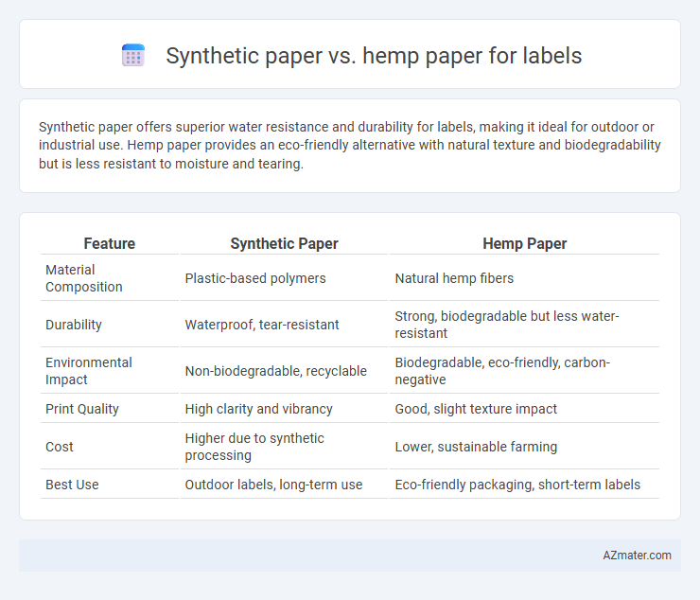700x600 pixels.
Task: Click the 'Good, slight texture impact' cell
Action: click(x=525, y=409)
